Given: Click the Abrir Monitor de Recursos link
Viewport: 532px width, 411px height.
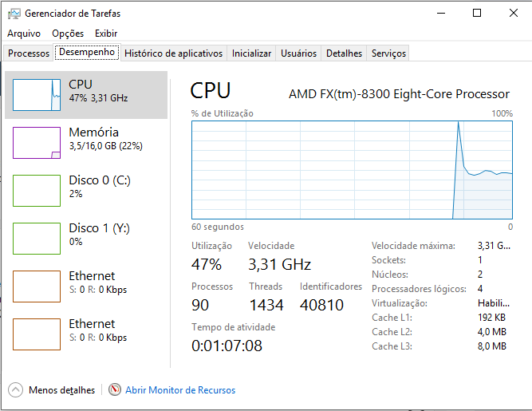Looking at the screenshot, I should coord(180,390).
